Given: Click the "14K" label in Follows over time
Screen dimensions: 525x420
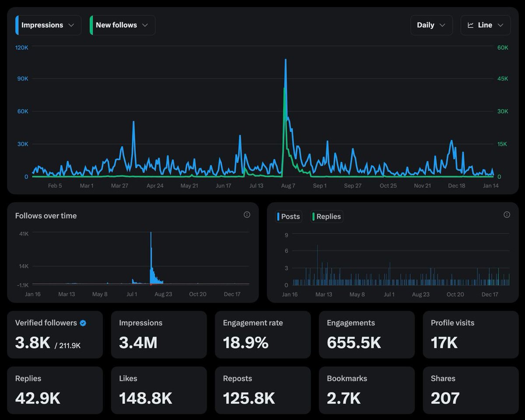Looking at the screenshot, I should (24, 266).
